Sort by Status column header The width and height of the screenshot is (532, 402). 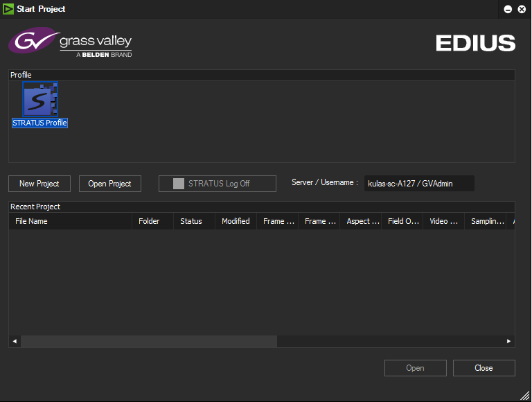(x=195, y=221)
